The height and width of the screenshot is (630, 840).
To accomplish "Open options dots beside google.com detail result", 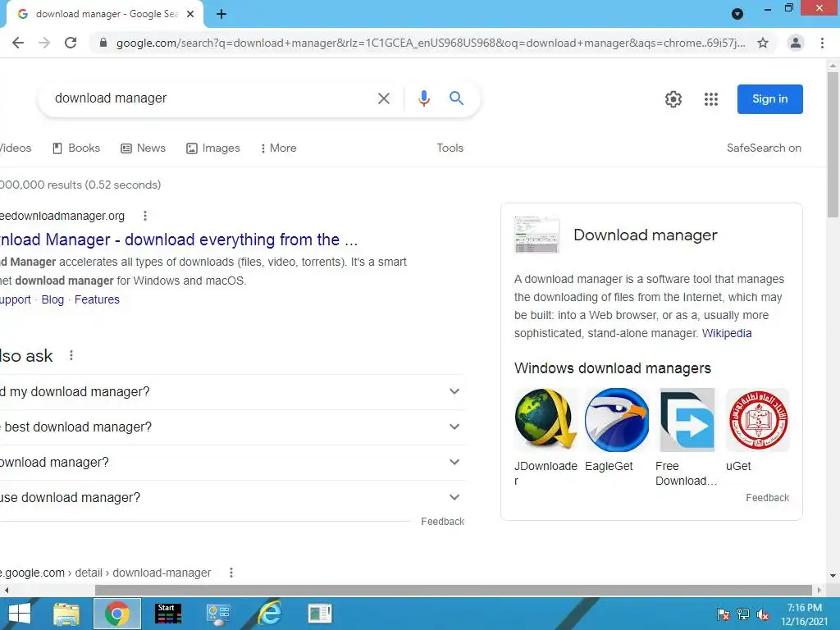I will pyautogui.click(x=231, y=573).
